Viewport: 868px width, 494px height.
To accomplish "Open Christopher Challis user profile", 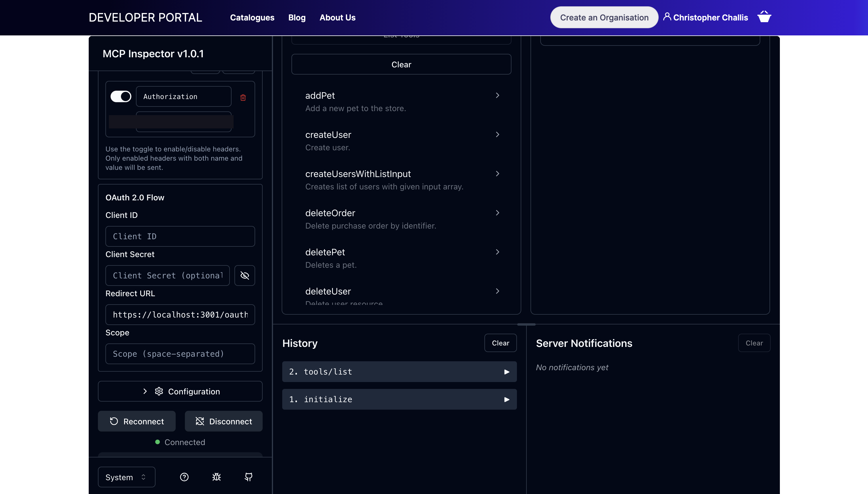I will point(706,17).
